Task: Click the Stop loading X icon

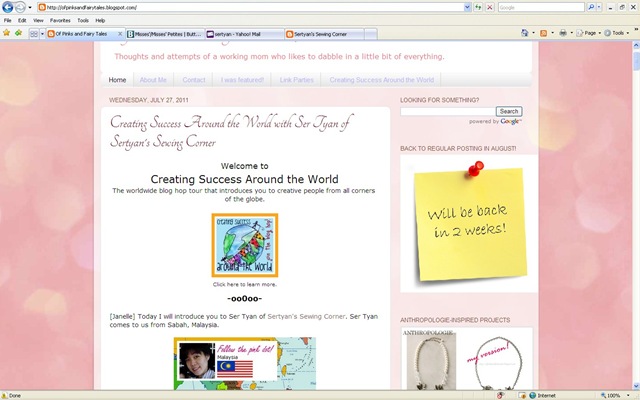Action: 489,7
